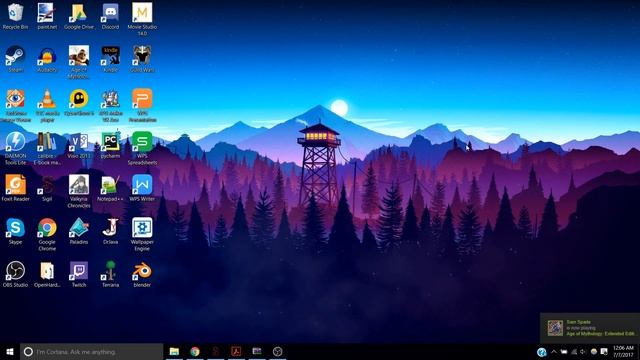Expand the hidden system tray icons
Viewport: 640px width, 360px height.
553,352
